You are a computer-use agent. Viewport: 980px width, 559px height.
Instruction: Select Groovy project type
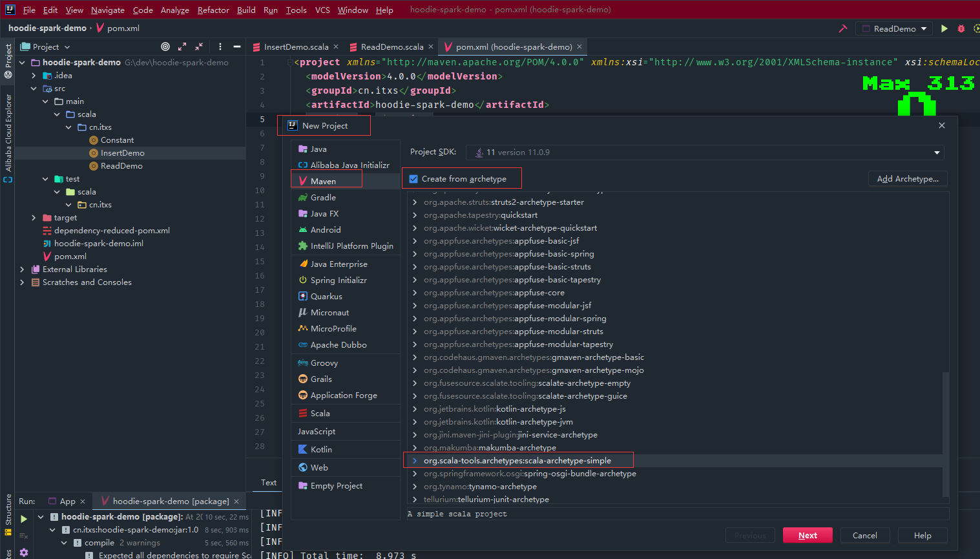coord(346,363)
